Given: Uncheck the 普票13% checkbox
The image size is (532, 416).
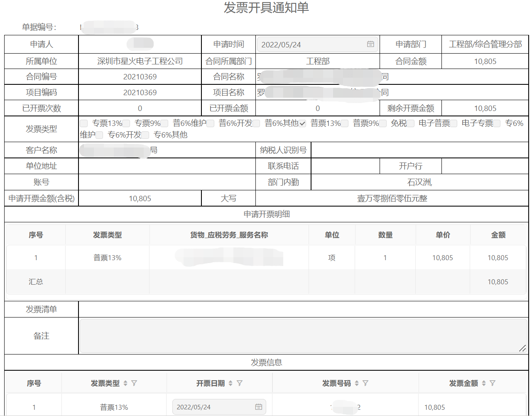Looking at the screenshot, I should tap(302, 123).
